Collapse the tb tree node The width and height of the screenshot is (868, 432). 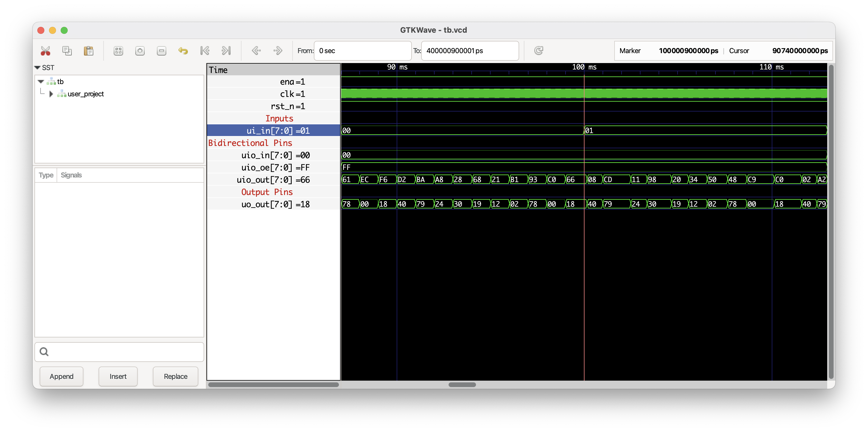41,82
